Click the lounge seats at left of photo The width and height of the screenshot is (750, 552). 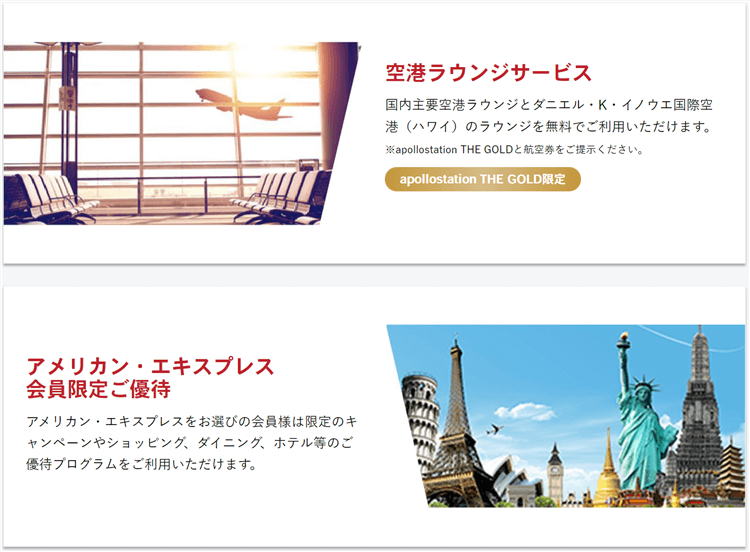pyautogui.click(x=50, y=199)
